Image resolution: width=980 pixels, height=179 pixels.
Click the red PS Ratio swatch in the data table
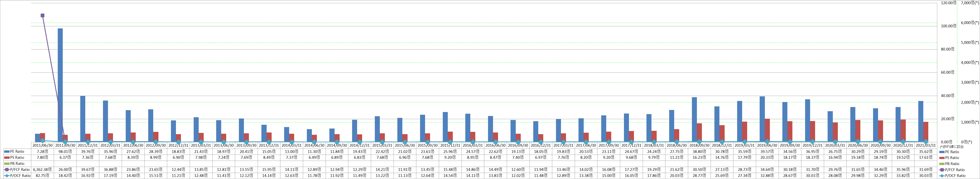tap(7, 157)
